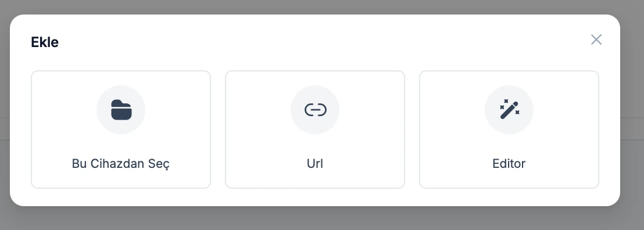The height and width of the screenshot is (230, 644).
Task: Click the dimmed backdrop above the dialog
Action: point(322,6)
